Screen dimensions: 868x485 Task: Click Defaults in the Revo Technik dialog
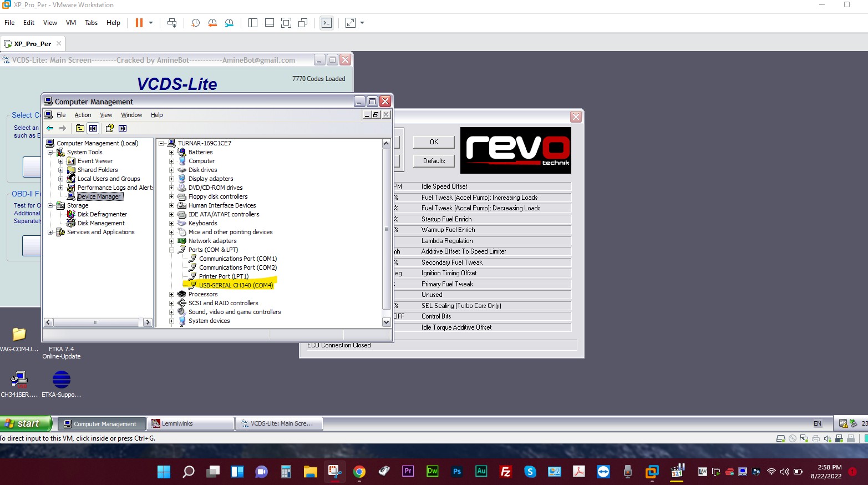click(434, 161)
